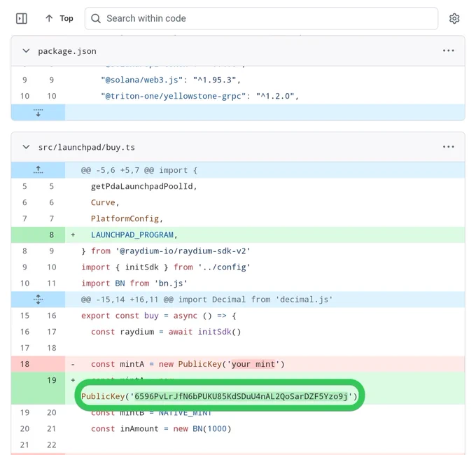The width and height of the screenshot is (476, 455).
Task: Open buy.ts more options ellipsis menu
Action: [x=448, y=147]
